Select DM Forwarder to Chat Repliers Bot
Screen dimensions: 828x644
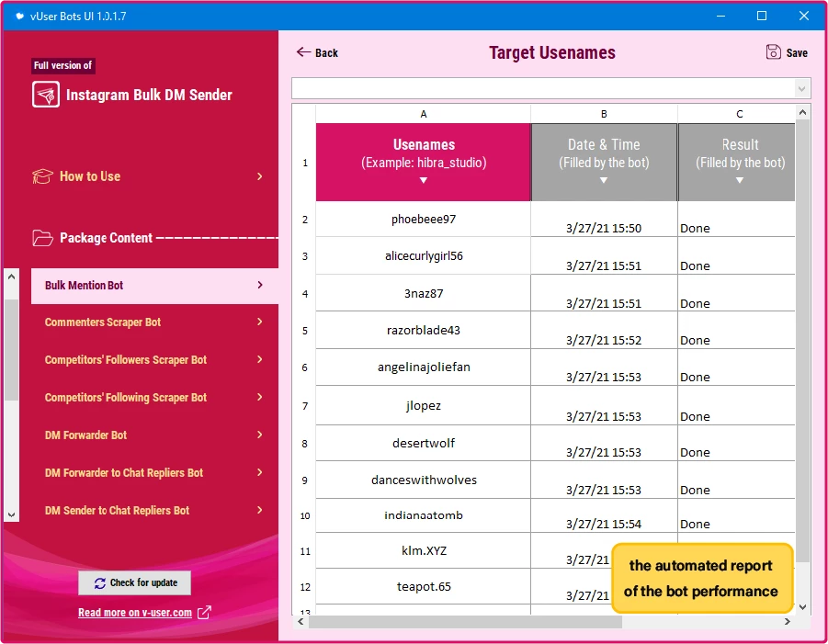154,472
